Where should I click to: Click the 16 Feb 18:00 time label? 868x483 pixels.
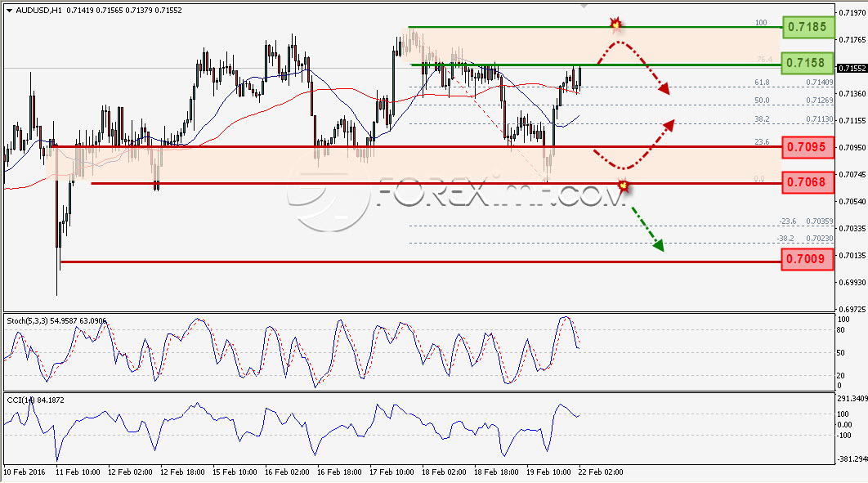click(339, 472)
